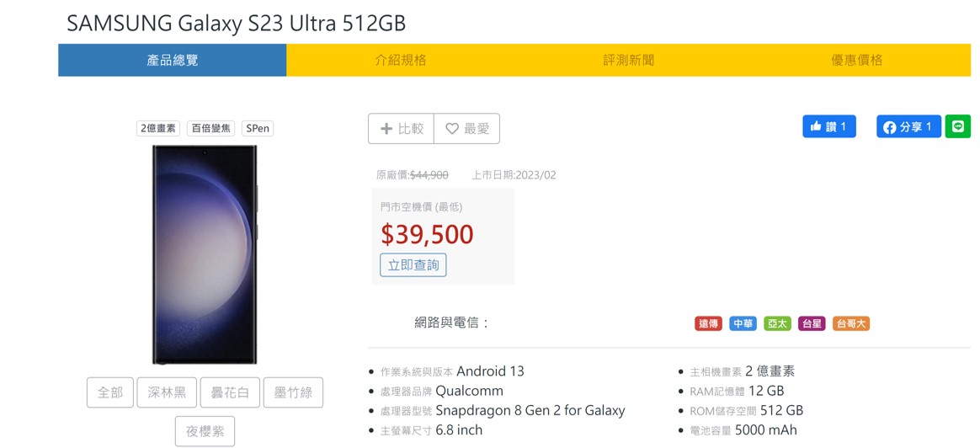Choose the 曇花白 color option

coord(230,392)
